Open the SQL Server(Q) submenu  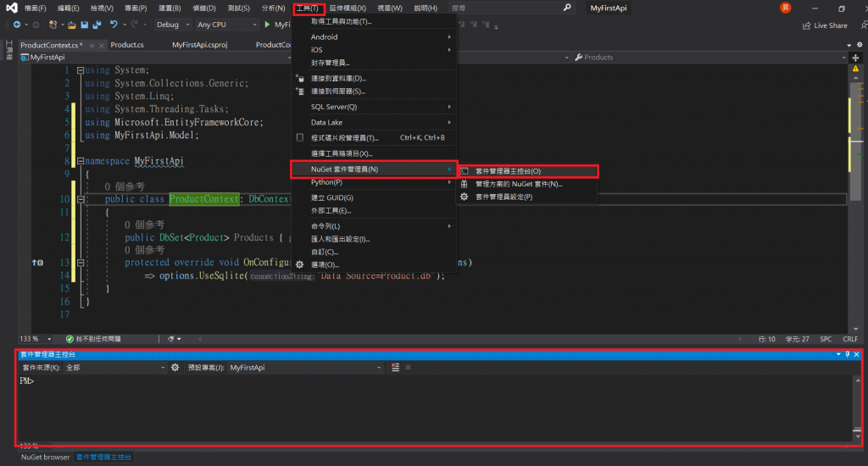pos(374,107)
